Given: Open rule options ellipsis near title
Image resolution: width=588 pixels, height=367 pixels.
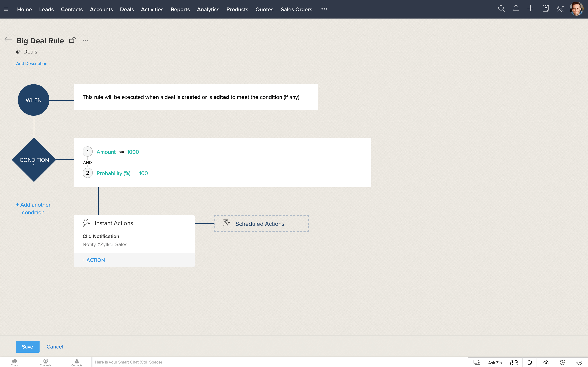Looking at the screenshot, I should pos(85,41).
